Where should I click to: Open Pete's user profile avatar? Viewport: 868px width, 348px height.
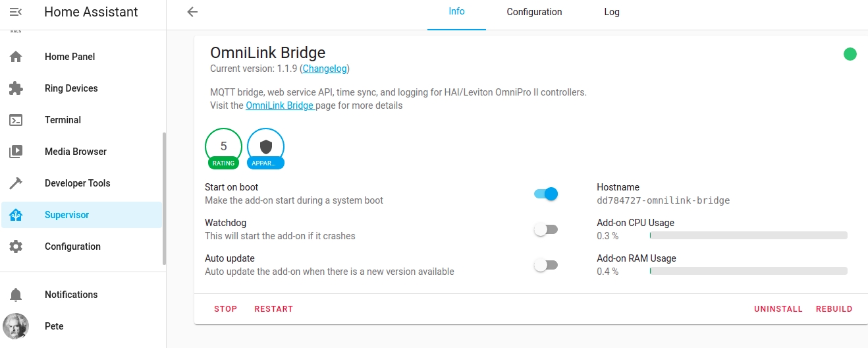coord(16,326)
